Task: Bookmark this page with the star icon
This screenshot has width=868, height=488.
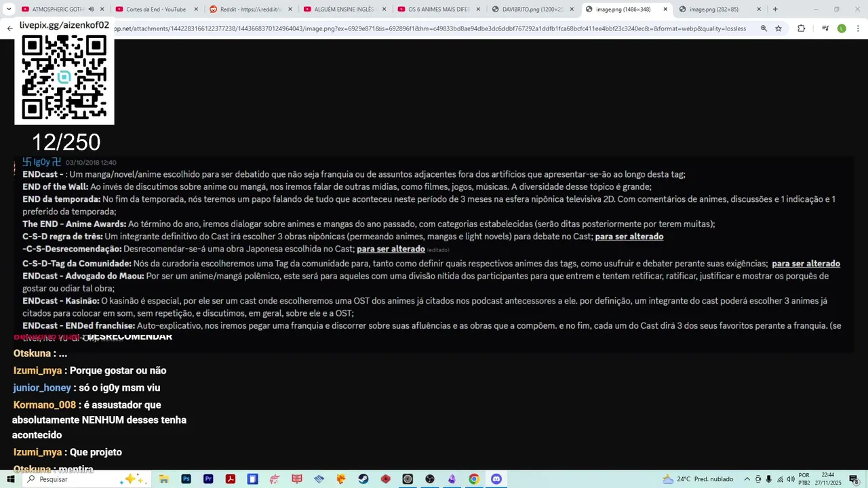Action: pyautogui.click(x=778, y=28)
